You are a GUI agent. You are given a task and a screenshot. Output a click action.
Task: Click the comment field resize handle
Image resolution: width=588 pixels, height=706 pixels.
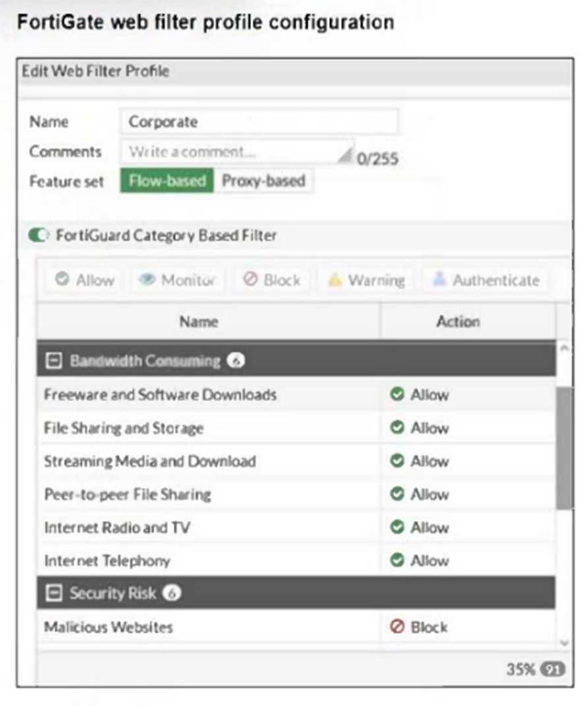click(x=345, y=156)
